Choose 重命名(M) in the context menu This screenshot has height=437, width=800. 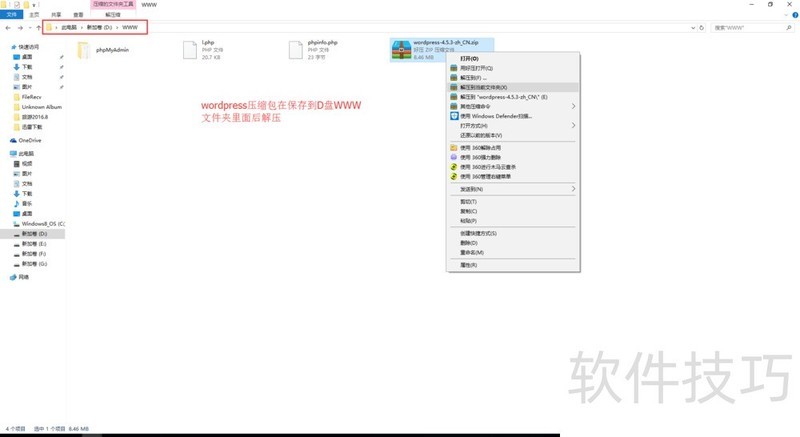click(x=513, y=252)
